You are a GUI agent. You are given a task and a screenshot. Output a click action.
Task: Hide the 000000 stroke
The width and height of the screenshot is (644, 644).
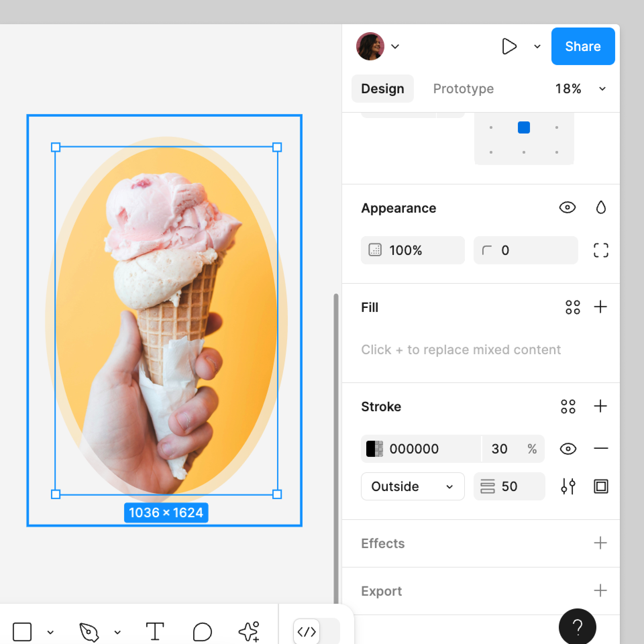tap(568, 449)
